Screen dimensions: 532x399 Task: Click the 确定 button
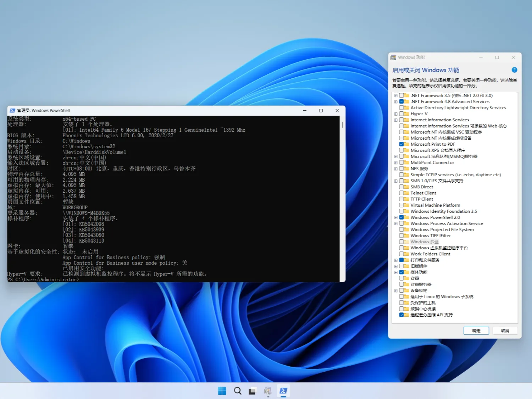pyautogui.click(x=476, y=330)
